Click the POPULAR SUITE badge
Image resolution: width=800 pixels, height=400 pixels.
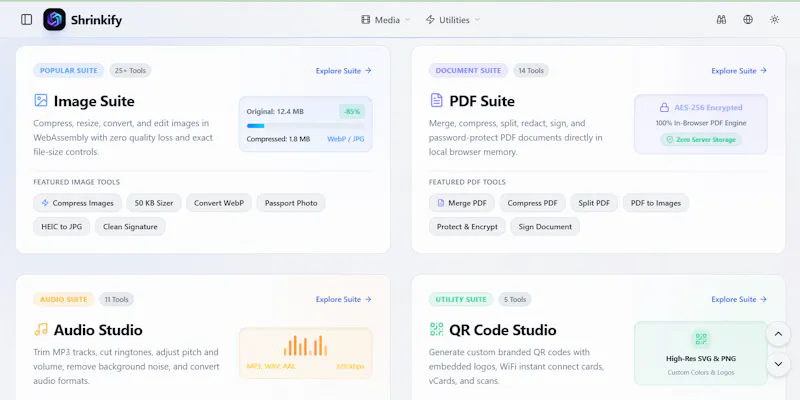tap(69, 70)
